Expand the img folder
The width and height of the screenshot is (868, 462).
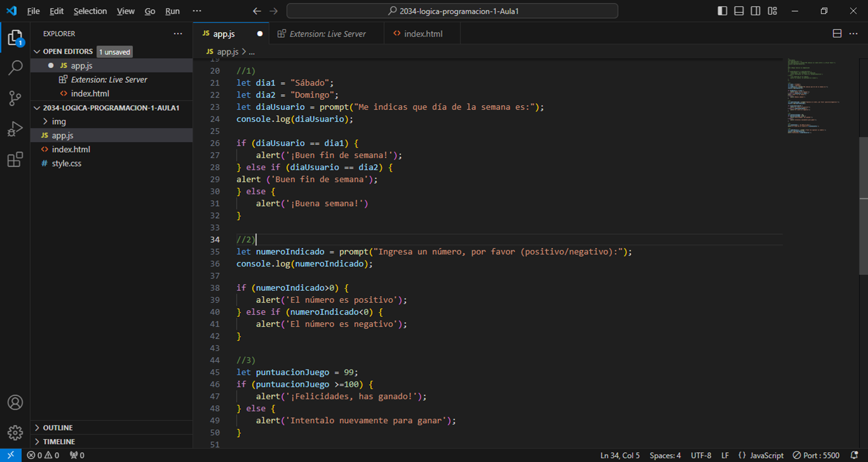point(111,121)
